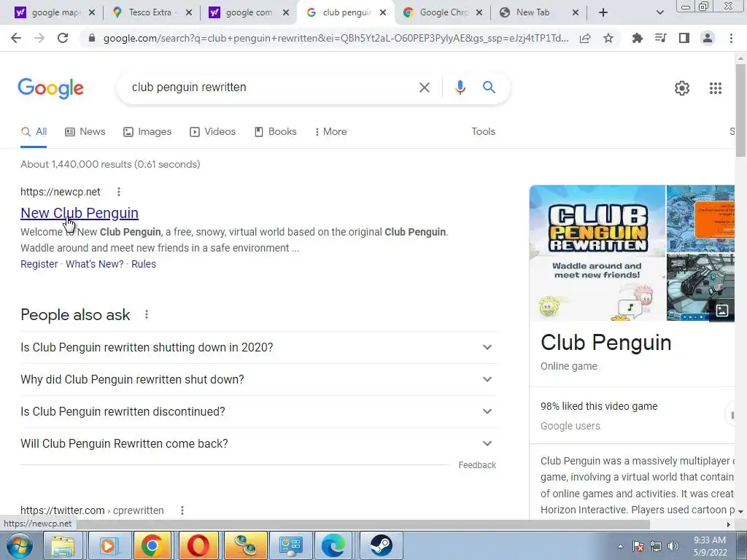
Task: Open the image gallery icon on knowledge panel
Action: tap(722, 311)
